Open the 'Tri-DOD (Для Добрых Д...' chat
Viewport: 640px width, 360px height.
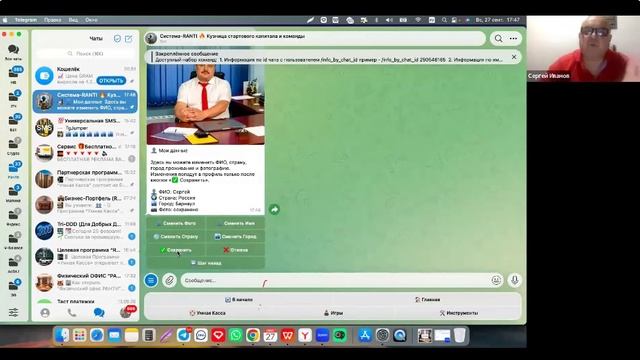[x=85, y=231]
